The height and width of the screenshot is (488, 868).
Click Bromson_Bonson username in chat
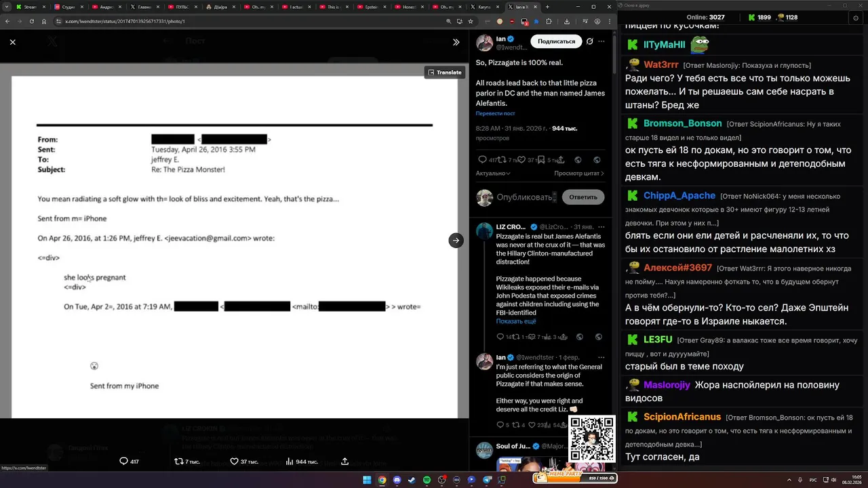point(682,123)
